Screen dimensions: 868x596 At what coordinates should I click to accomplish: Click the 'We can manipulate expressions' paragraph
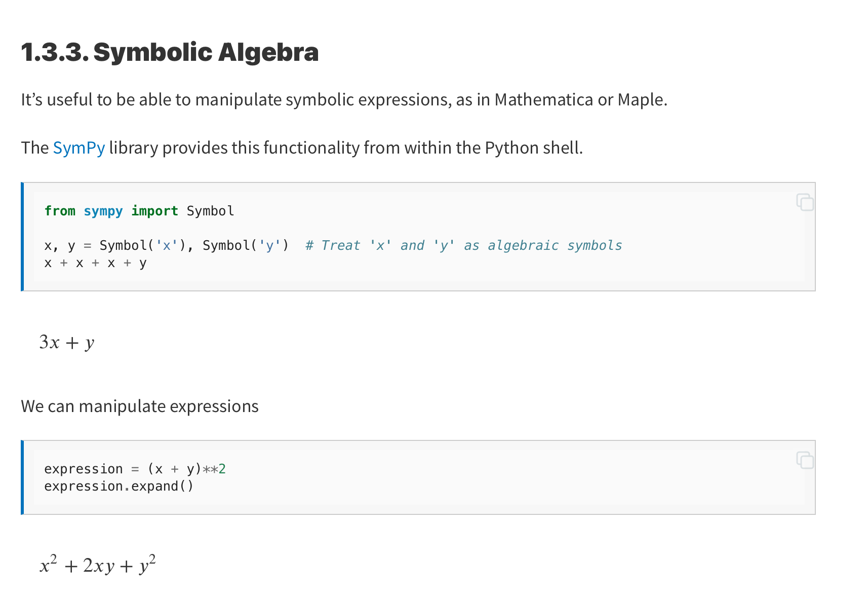[140, 406]
